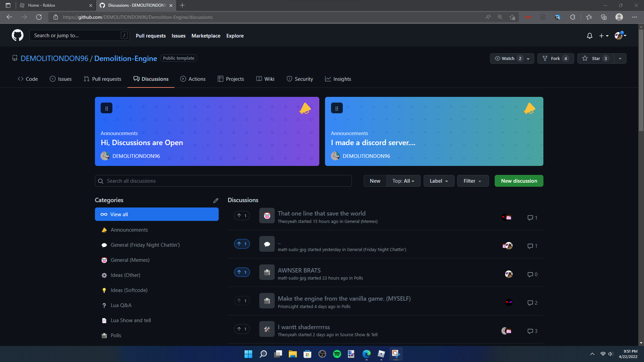The height and width of the screenshot is (362, 644).
Task: Open DEMOLITIONDON96 owner link
Action: tap(54, 58)
